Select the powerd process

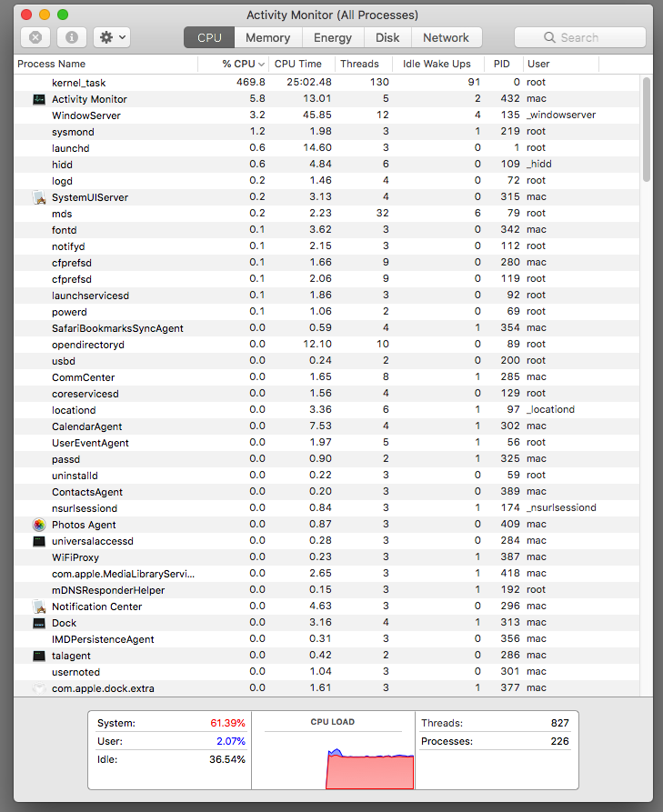[326, 312]
